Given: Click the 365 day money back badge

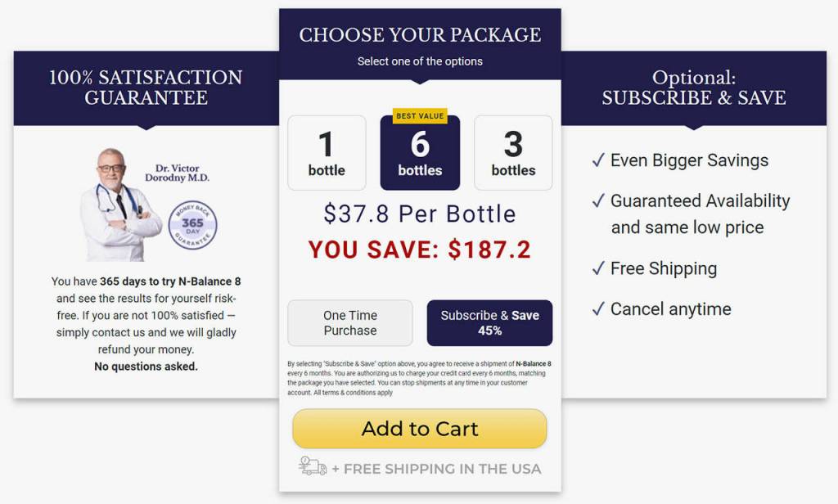Looking at the screenshot, I should [x=192, y=223].
